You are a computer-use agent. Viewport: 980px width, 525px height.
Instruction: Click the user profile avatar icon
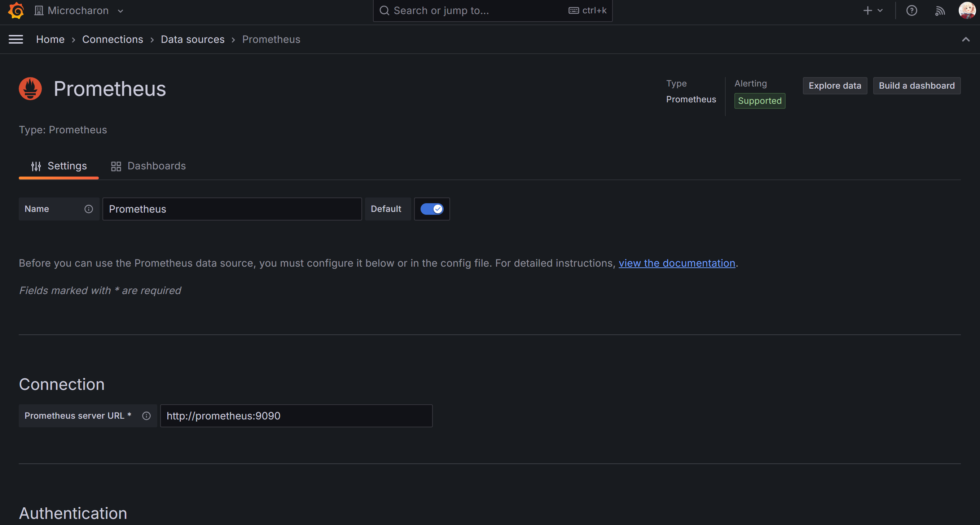[x=966, y=10]
